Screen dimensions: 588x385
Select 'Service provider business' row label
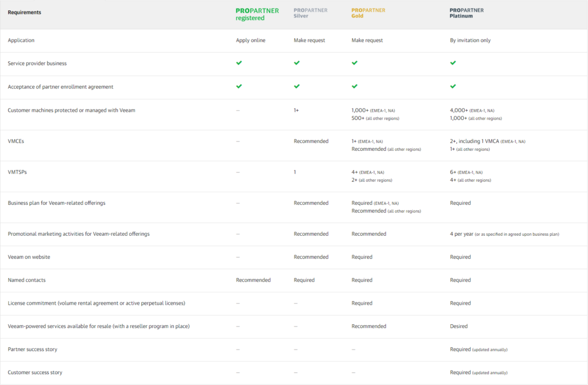(x=37, y=63)
